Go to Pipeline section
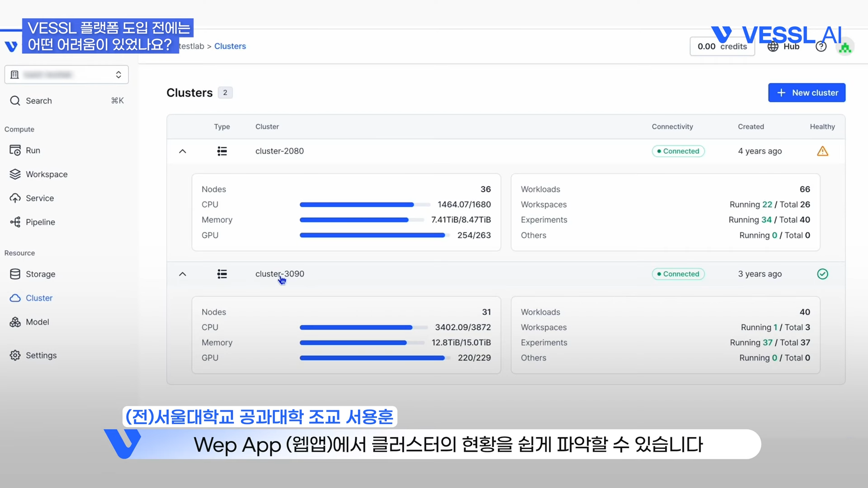Image resolution: width=868 pixels, height=488 pixels. point(40,222)
